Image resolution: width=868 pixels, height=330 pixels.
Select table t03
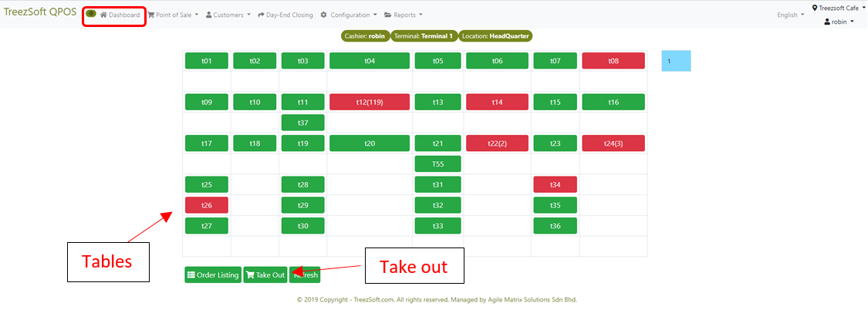pyautogui.click(x=302, y=61)
